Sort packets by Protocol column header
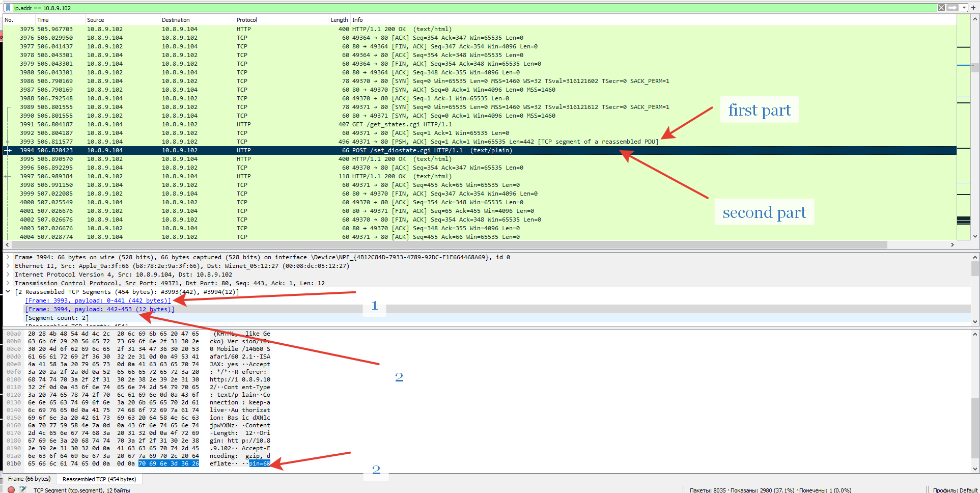This screenshot has height=493, width=980. tap(282, 20)
